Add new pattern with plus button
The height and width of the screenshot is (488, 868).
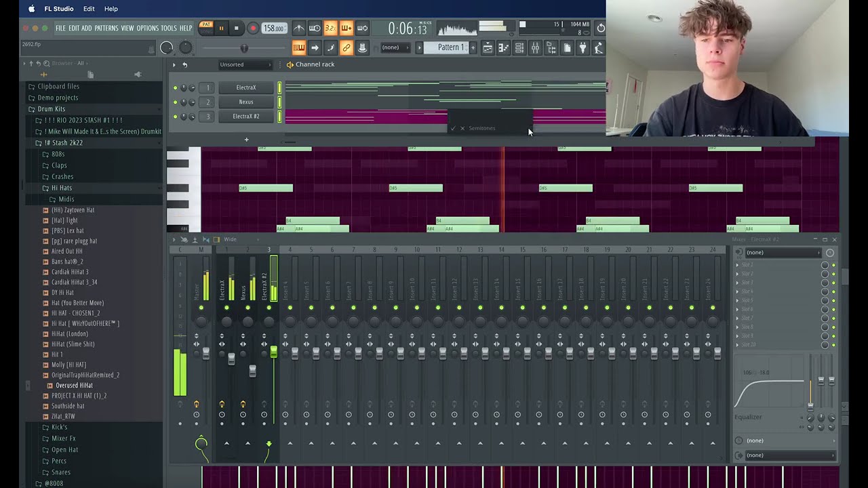[473, 47]
